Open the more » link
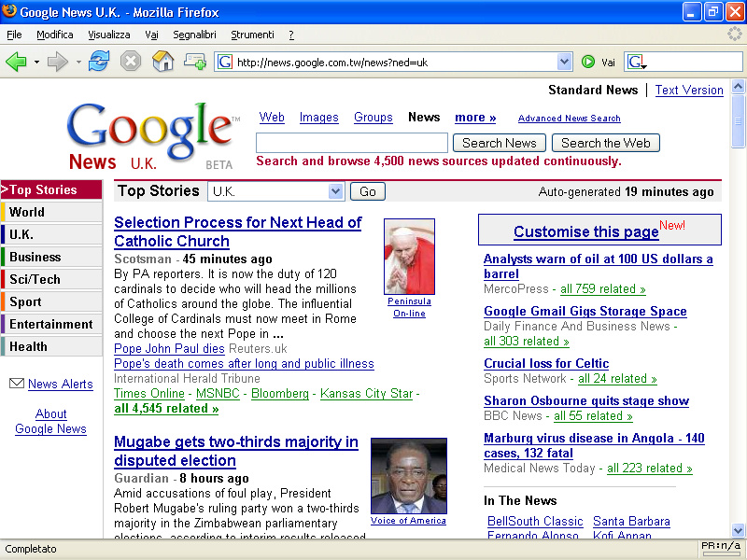 pyautogui.click(x=475, y=118)
